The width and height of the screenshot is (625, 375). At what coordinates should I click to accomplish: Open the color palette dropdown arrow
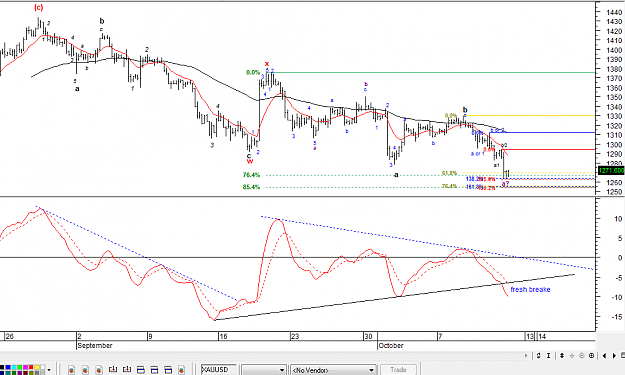tap(49, 370)
